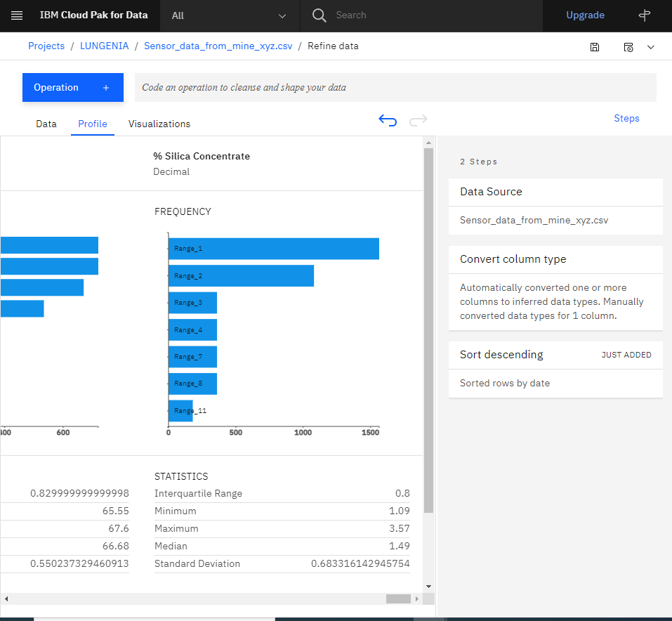Select the Range_1 bar in the frequency chart
This screenshot has height=621, width=672.
point(274,248)
